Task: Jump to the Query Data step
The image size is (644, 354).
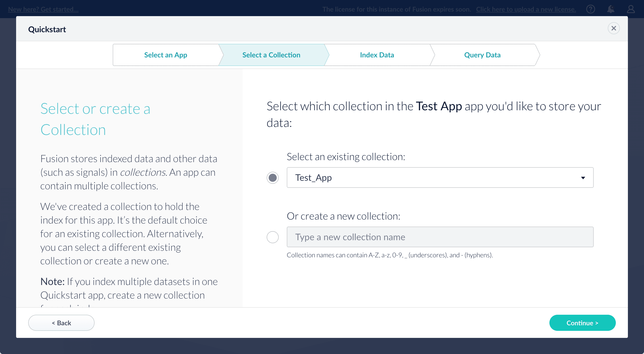Action: pos(482,55)
